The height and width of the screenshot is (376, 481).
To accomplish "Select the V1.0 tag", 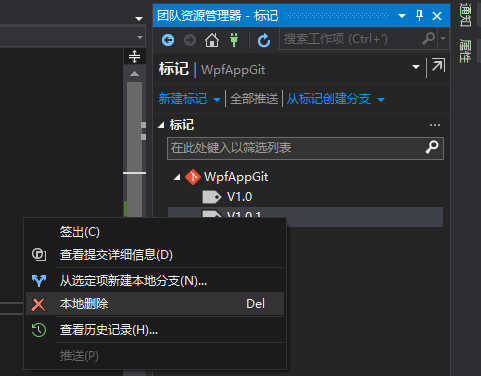I will tap(239, 197).
